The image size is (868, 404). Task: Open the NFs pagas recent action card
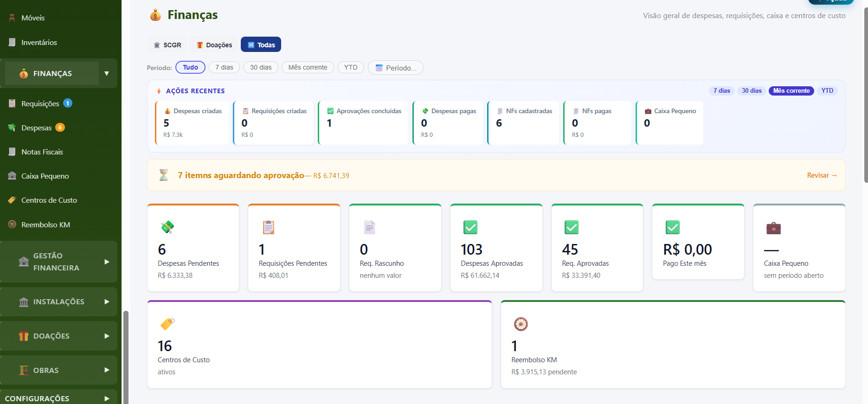point(598,123)
